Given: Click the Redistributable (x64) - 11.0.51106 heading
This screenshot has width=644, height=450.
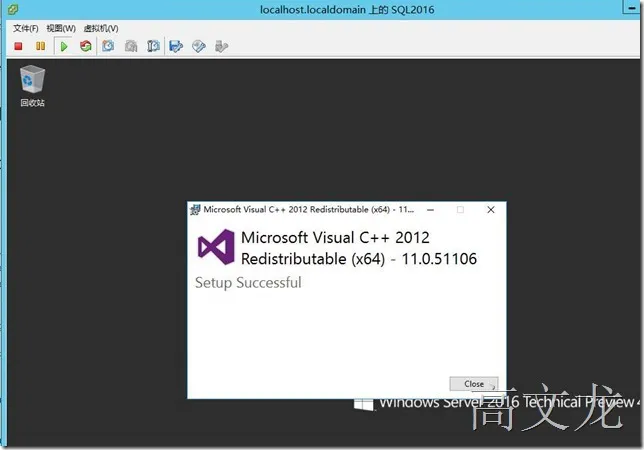Looking at the screenshot, I should point(359,259).
